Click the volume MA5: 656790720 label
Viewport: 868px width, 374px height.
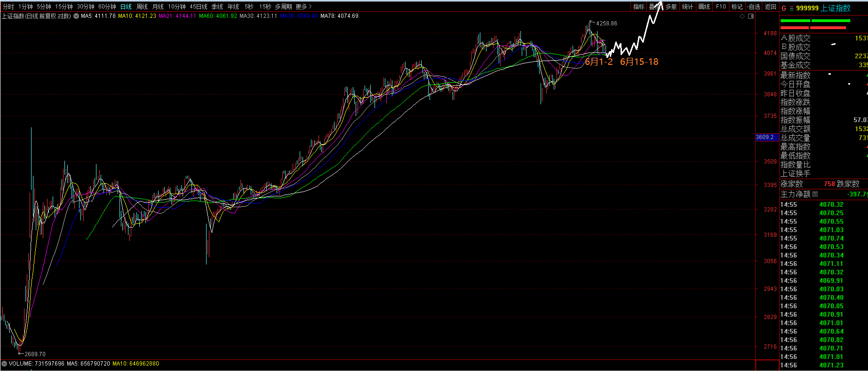tap(88, 364)
